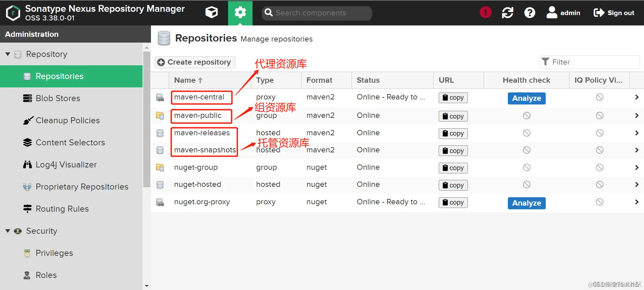The image size is (644, 290).
Task: Copy the nuget.org-proxy URL
Action: point(453,203)
